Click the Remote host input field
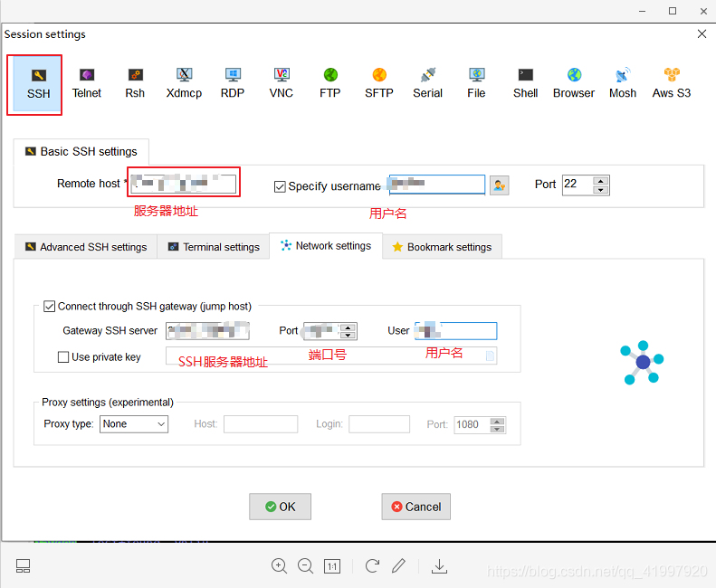The height and width of the screenshot is (588, 716). 184,184
